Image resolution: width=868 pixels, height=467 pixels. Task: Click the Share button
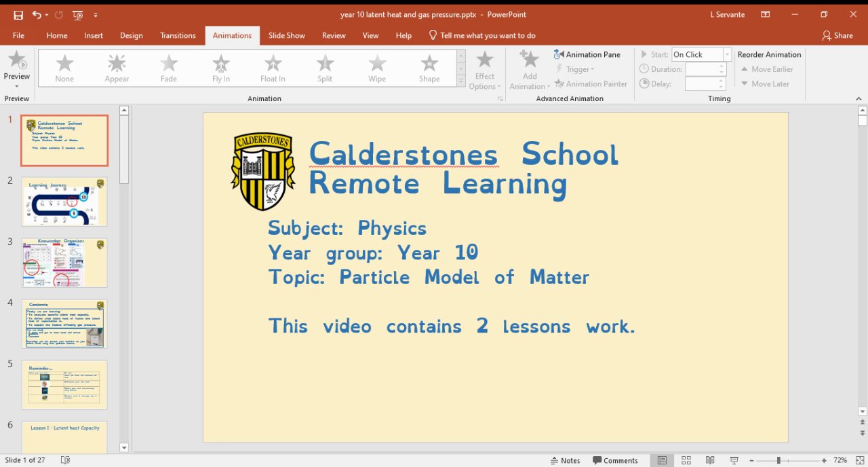(x=837, y=35)
